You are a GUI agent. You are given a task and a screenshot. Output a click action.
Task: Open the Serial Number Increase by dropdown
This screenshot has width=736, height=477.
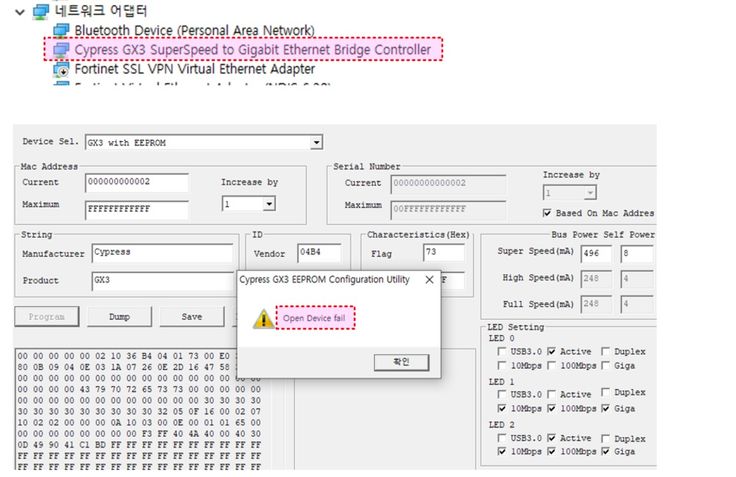(x=590, y=192)
